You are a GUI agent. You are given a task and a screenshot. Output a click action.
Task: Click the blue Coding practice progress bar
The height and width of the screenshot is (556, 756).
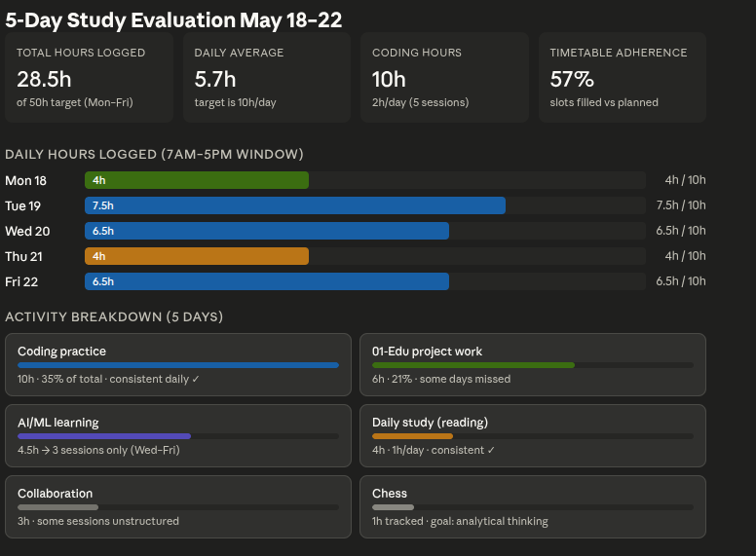point(178,365)
